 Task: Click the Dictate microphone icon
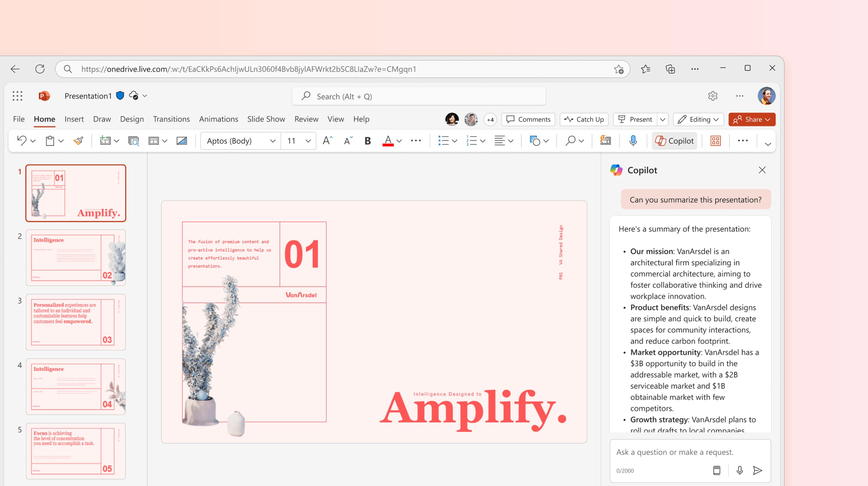coord(633,141)
